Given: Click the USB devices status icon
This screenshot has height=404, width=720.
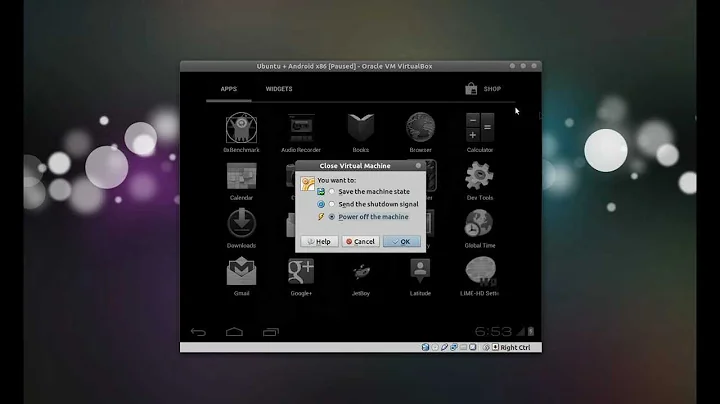Looking at the screenshot, I should [x=444, y=348].
